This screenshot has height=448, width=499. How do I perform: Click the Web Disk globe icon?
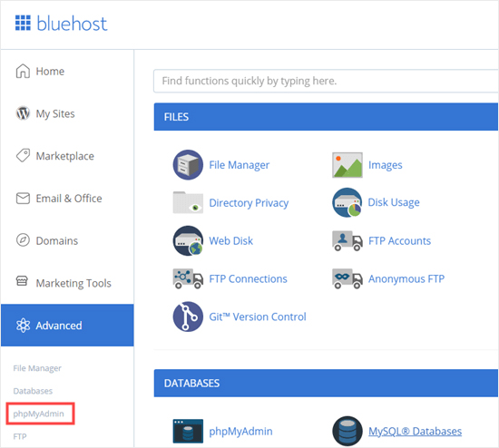188,240
